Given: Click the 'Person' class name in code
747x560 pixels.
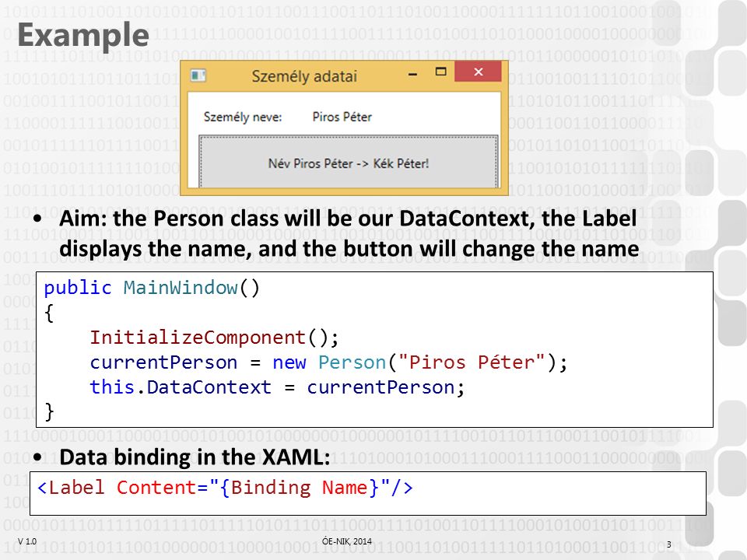Looking at the screenshot, I should pyautogui.click(x=352, y=362).
